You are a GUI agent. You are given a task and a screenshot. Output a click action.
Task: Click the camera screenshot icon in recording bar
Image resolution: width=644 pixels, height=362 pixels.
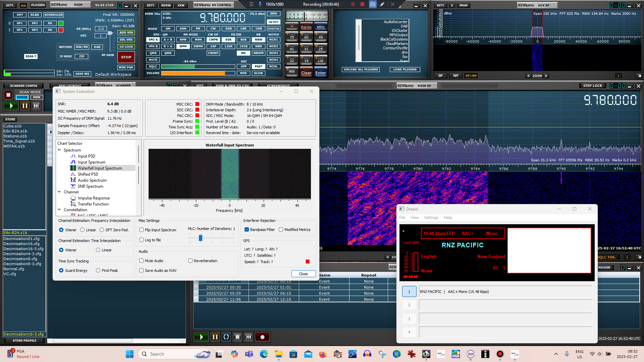coord(373,4)
